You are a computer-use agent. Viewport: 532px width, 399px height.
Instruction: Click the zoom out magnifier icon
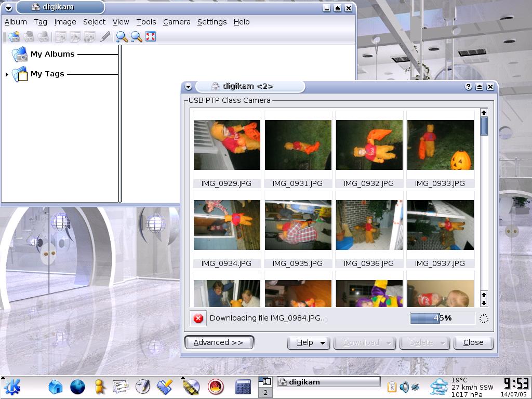point(136,37)
